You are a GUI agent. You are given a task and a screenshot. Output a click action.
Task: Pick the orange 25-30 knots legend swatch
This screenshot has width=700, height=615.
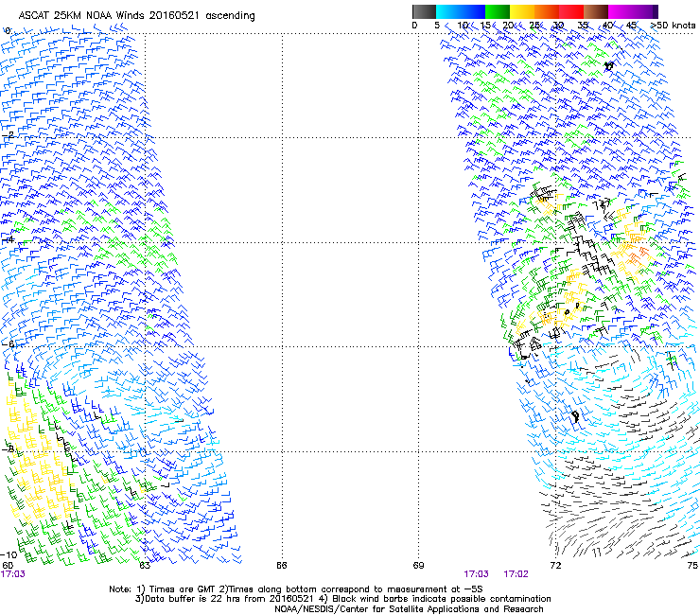click(x=547, y=11)
